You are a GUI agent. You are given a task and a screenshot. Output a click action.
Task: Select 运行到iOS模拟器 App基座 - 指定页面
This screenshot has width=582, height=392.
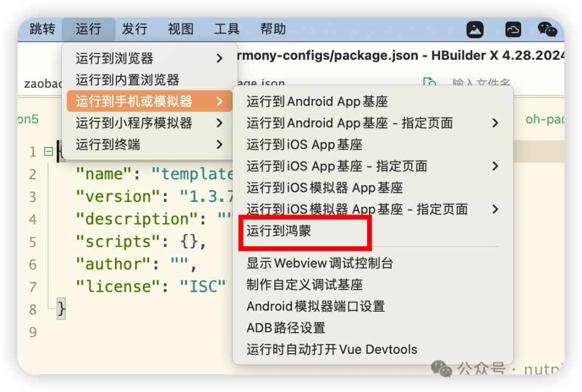[x=373, y=209]
